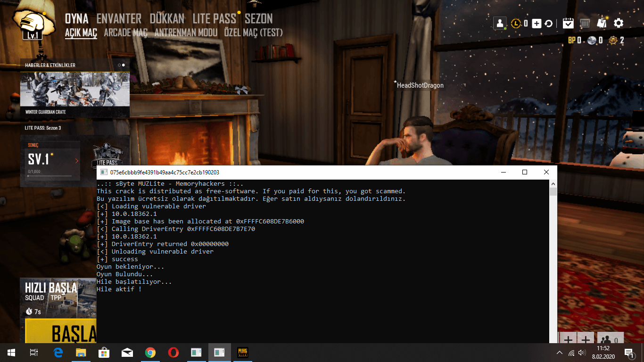Click the HABERLER & ETKİNLİKLER header

point(50,65)
